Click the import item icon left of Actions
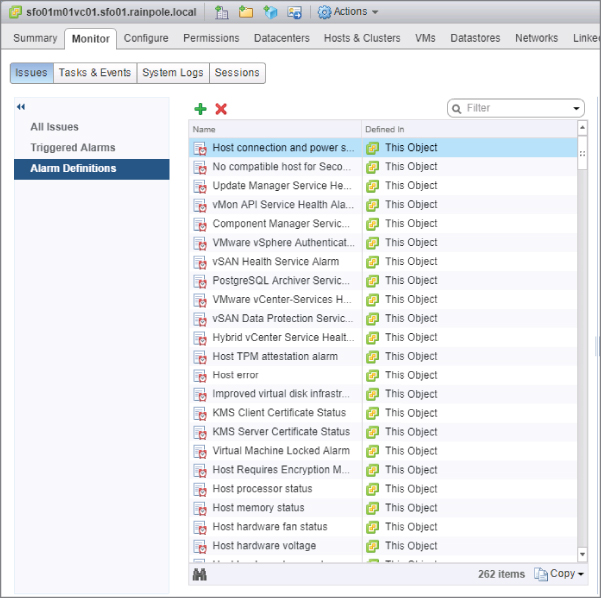 coord(294,12)
